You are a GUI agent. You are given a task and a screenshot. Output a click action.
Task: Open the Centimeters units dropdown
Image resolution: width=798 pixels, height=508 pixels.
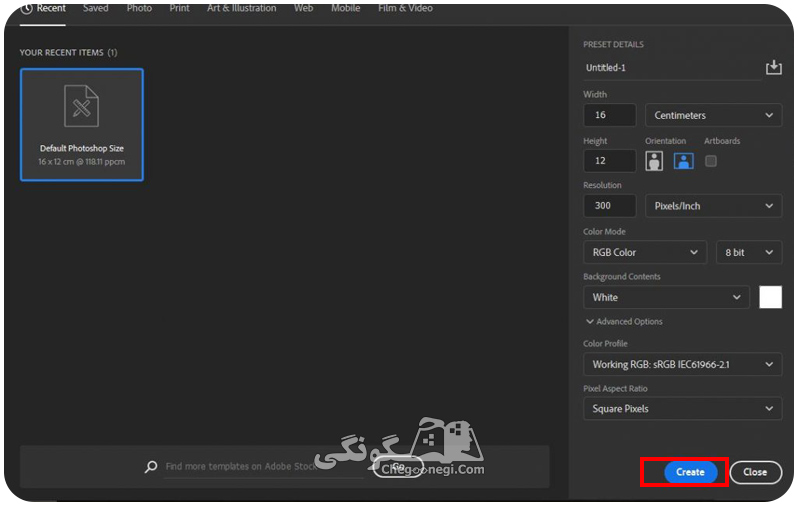(x=713, y=115)
